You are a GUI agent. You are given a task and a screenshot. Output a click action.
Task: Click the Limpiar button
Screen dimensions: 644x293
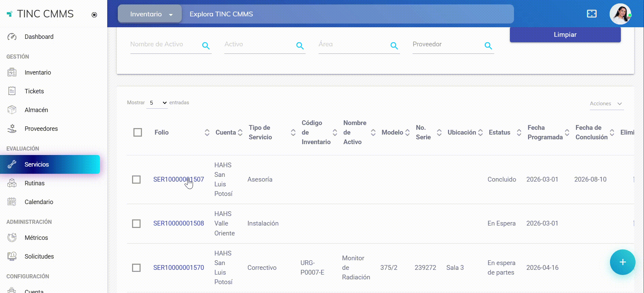coord(565,35)
